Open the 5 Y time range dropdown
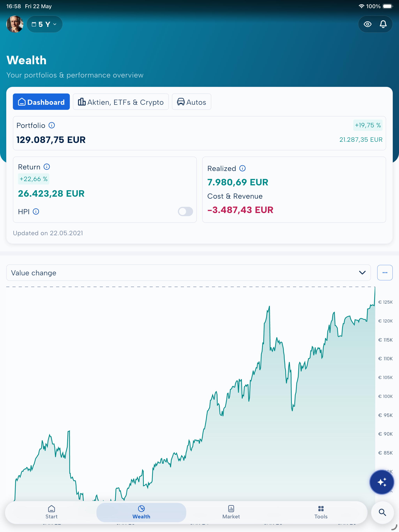This screenshot has height=532, width=399. (x=45, y=24)
